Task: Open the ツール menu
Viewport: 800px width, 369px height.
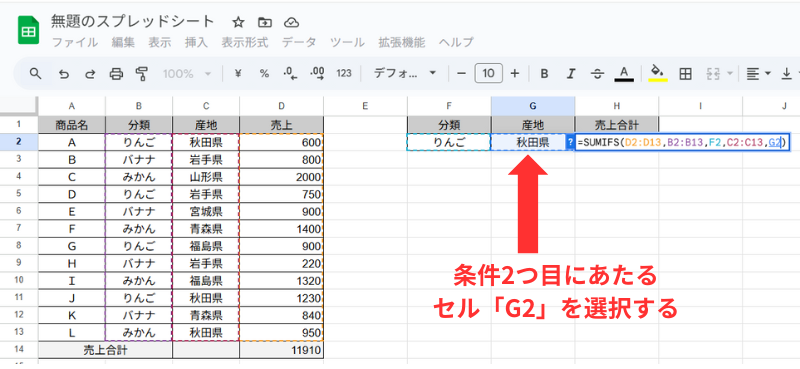Action: pyautogui.click(x=347, y=42)
